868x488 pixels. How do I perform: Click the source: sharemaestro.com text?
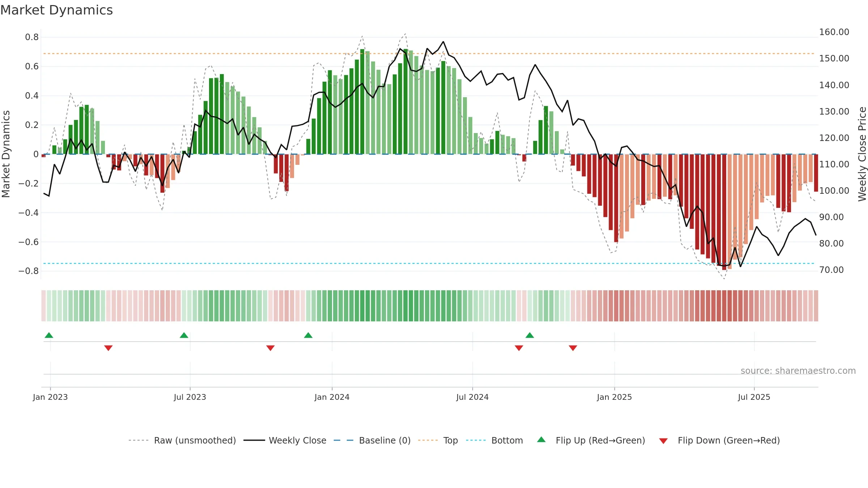[798, 371]
